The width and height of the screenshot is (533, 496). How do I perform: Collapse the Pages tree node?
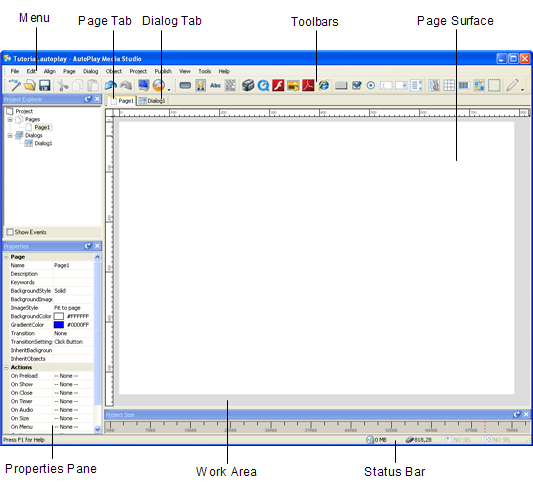[x=10, y=119]
